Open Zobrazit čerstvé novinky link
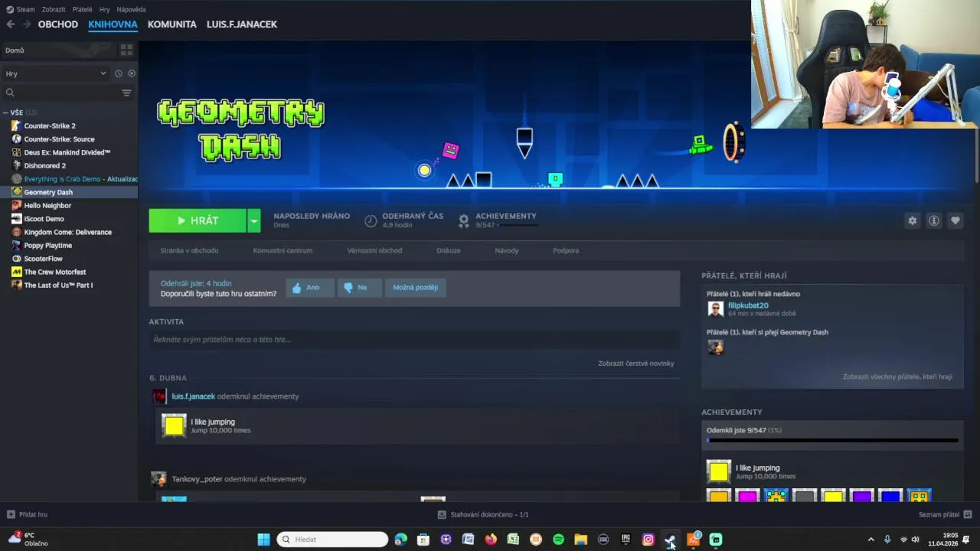Image resolution: width=980 pixels, height=551 pixels. click(x=636, y=364)
